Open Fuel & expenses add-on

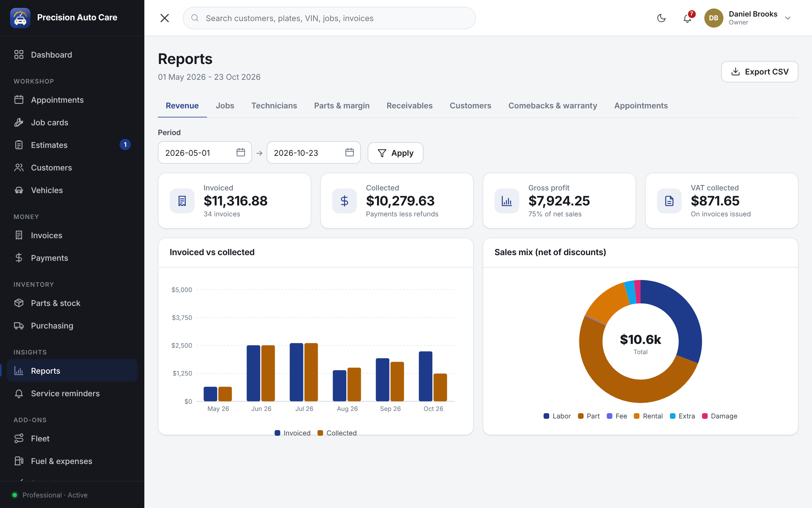(x=72, y=461)
